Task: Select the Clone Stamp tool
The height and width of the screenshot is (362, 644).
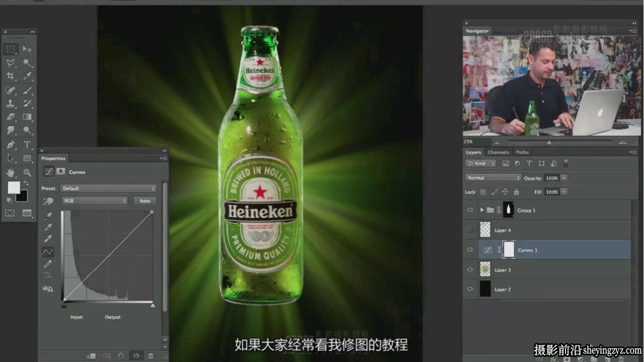Action: [x=11, y=104]
